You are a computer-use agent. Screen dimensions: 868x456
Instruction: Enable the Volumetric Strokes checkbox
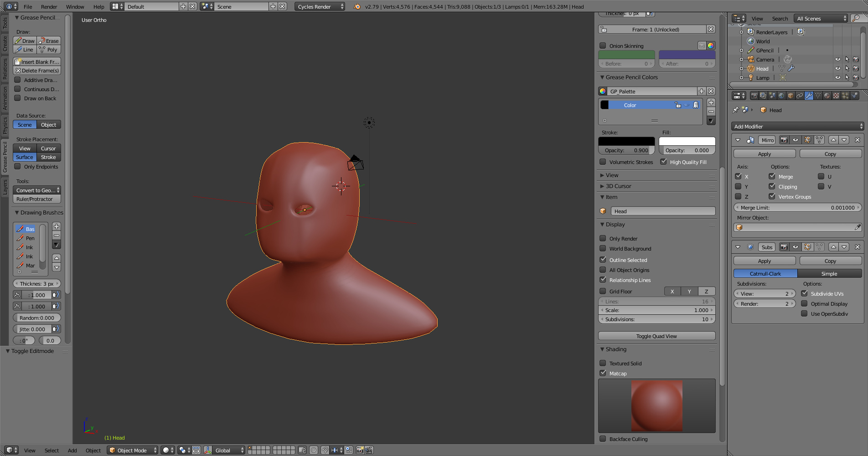603,162
